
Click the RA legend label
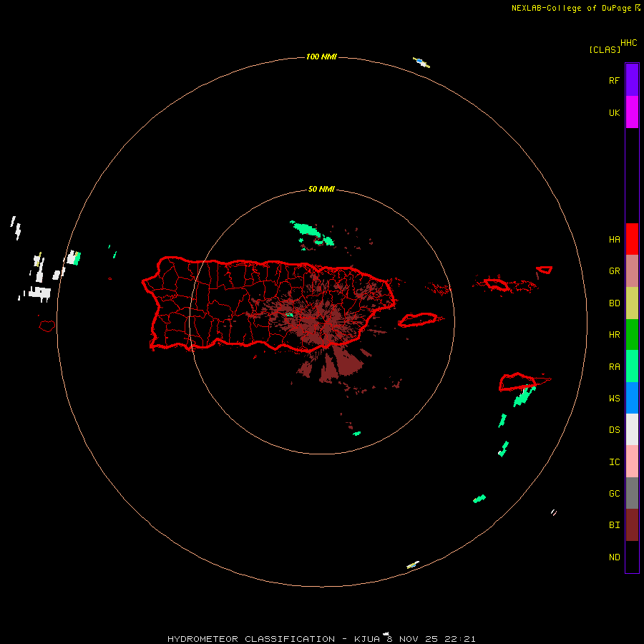point(614,367)
